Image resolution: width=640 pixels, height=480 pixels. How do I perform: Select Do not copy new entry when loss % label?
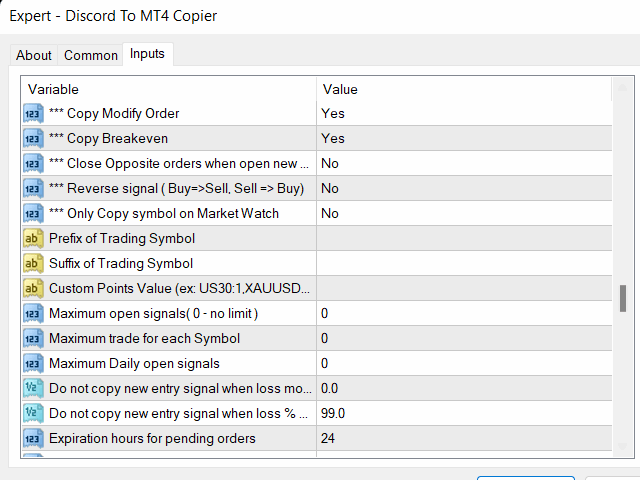(x=178, y=413)
